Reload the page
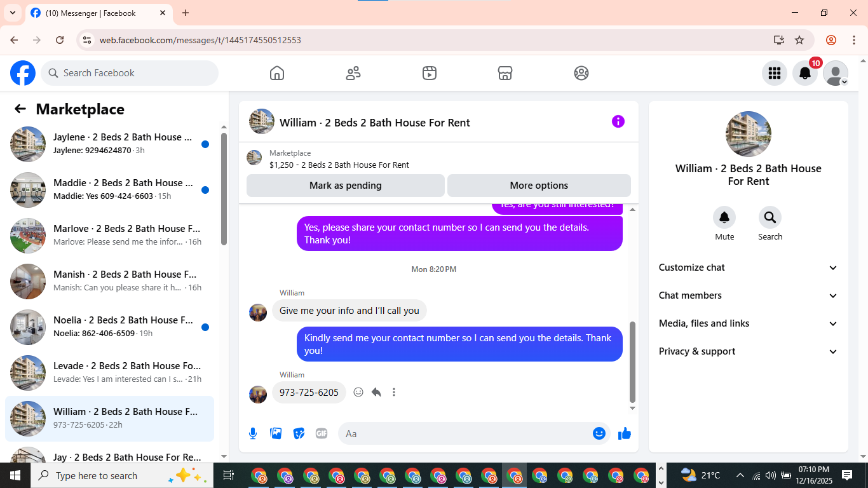 tap(60, 40)
